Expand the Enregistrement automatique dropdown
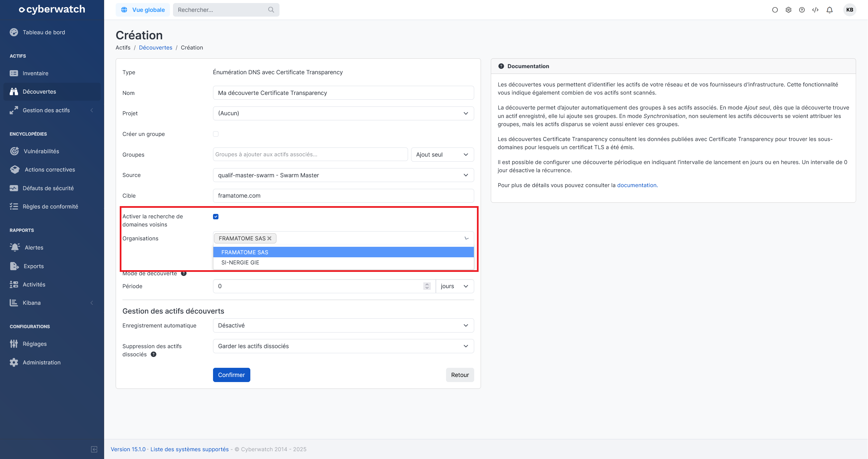 343,325
